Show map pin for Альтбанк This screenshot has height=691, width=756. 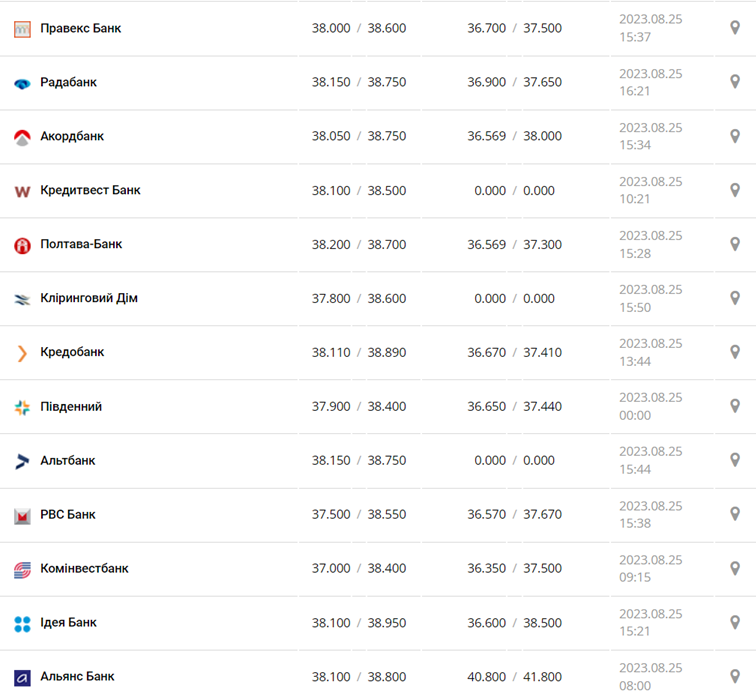click(735, 460)
